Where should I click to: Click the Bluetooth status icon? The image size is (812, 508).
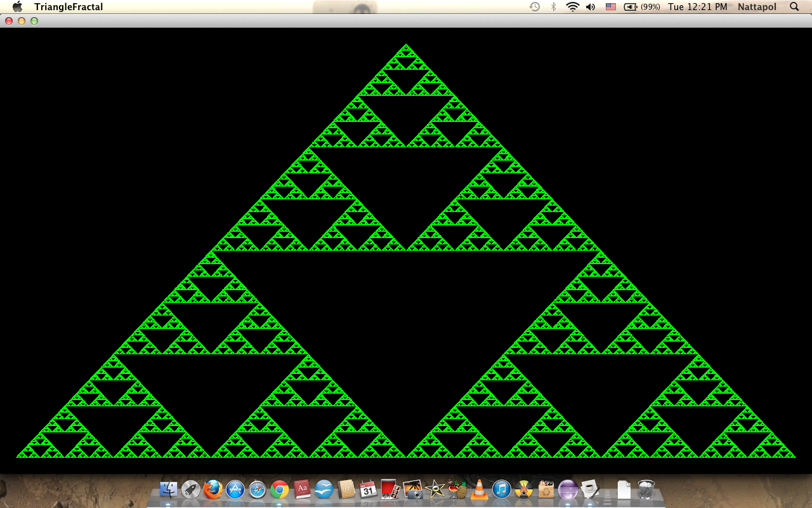point(553,7)
